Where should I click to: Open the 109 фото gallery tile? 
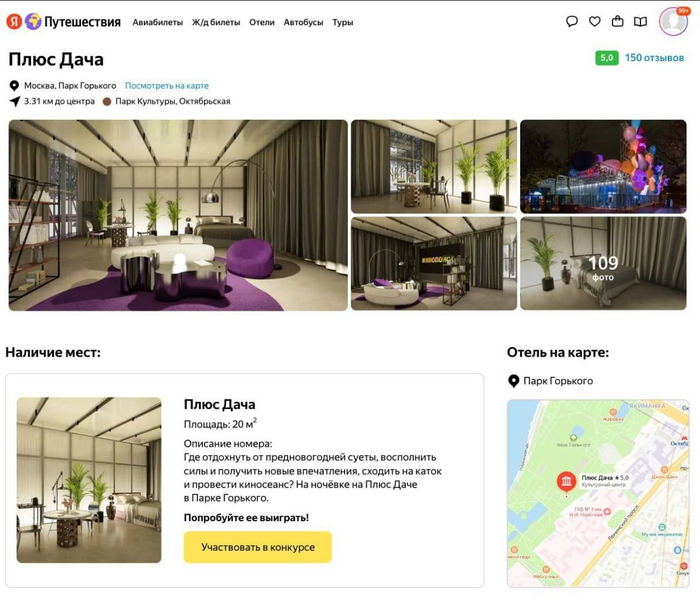coord(603,263)
